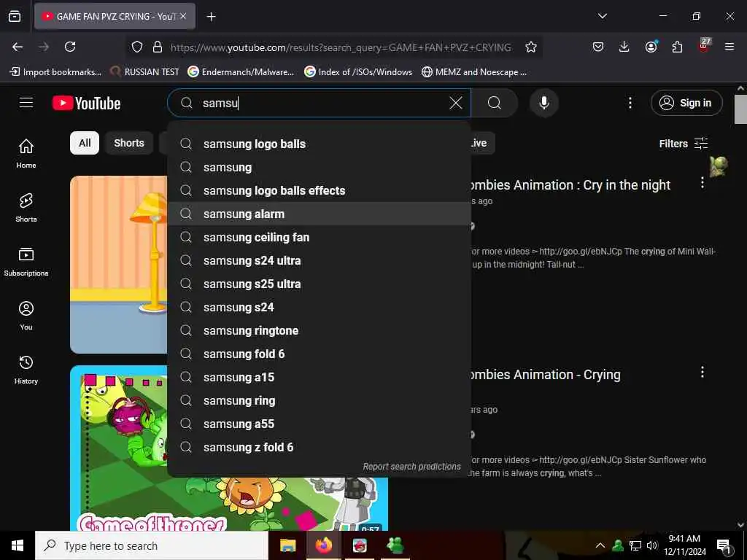Viewport: 747px width, 560px height.
Task: Click the browser address bar URL
Action: 341,47
